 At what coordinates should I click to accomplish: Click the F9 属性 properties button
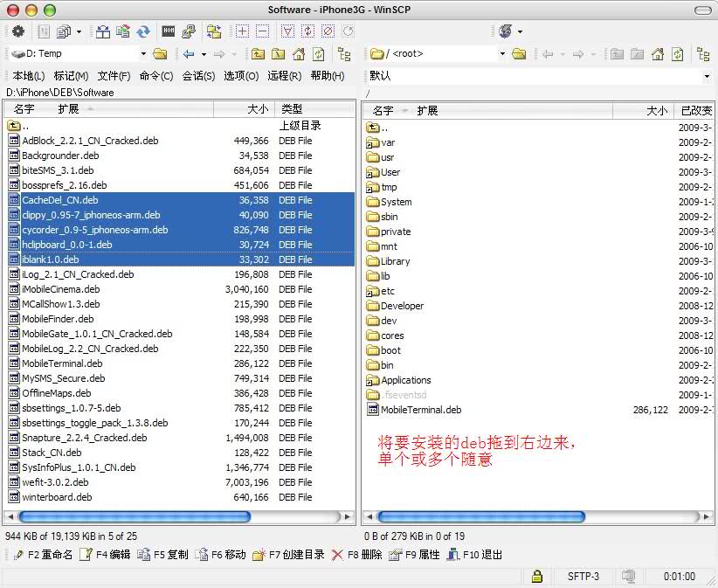414,555
